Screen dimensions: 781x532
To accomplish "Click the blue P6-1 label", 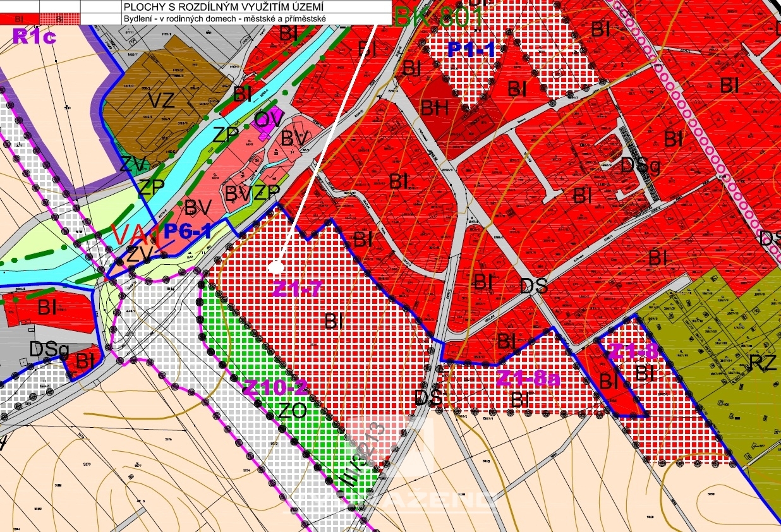I will pos(188,231).
